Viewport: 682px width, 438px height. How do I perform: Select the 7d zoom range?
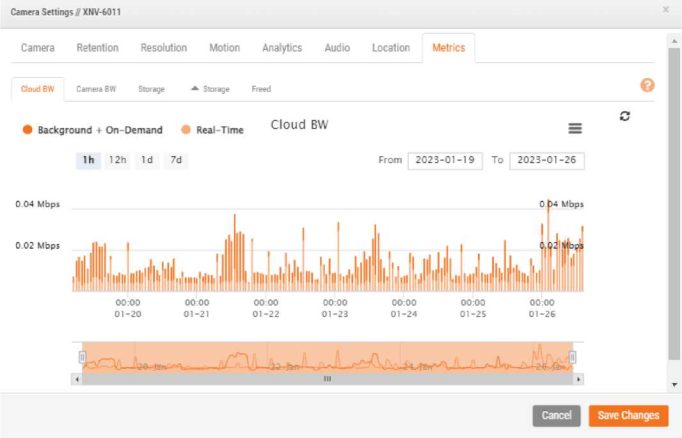[176, 160]
